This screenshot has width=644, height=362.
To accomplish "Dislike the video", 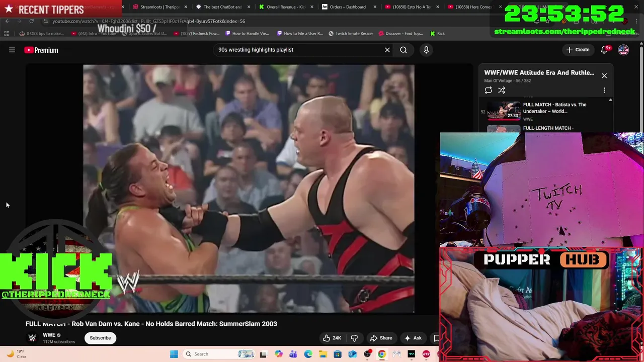I will pos(354,338).
